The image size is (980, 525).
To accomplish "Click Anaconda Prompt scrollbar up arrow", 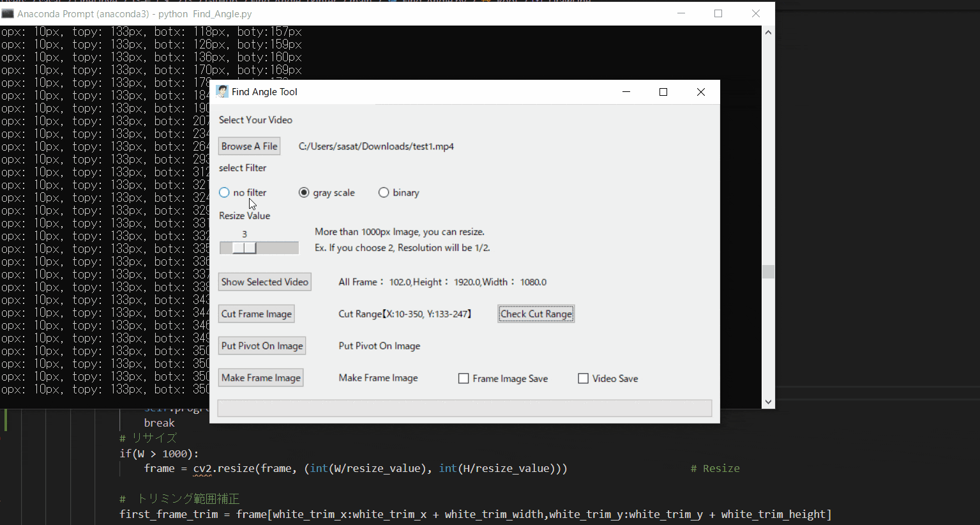I will [769, 32].
